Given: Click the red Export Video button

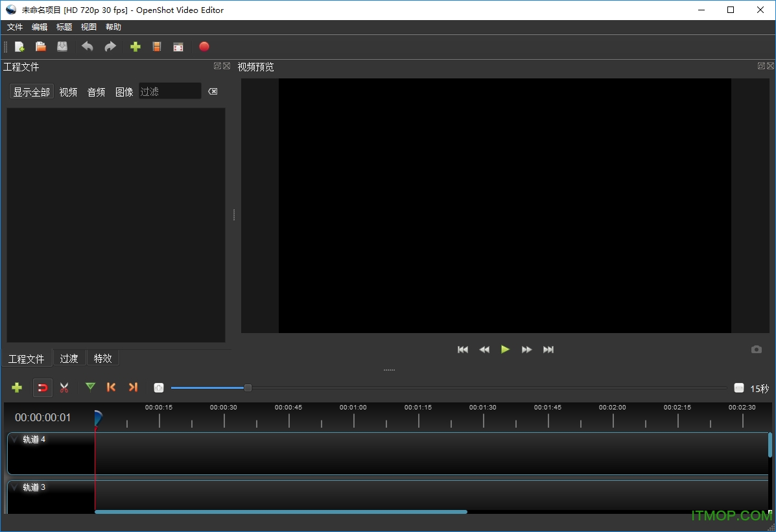Looking at the screenshot, I should pos(204,47).
